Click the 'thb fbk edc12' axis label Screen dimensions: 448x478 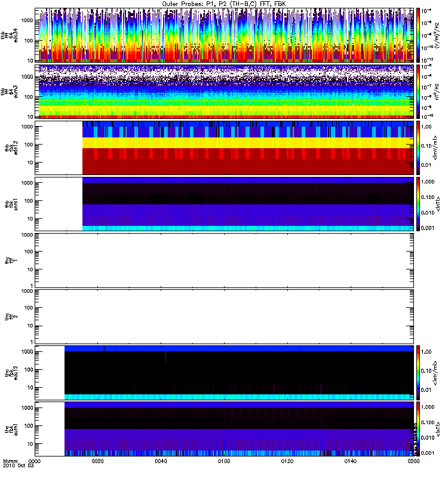[x=11, y=148]
